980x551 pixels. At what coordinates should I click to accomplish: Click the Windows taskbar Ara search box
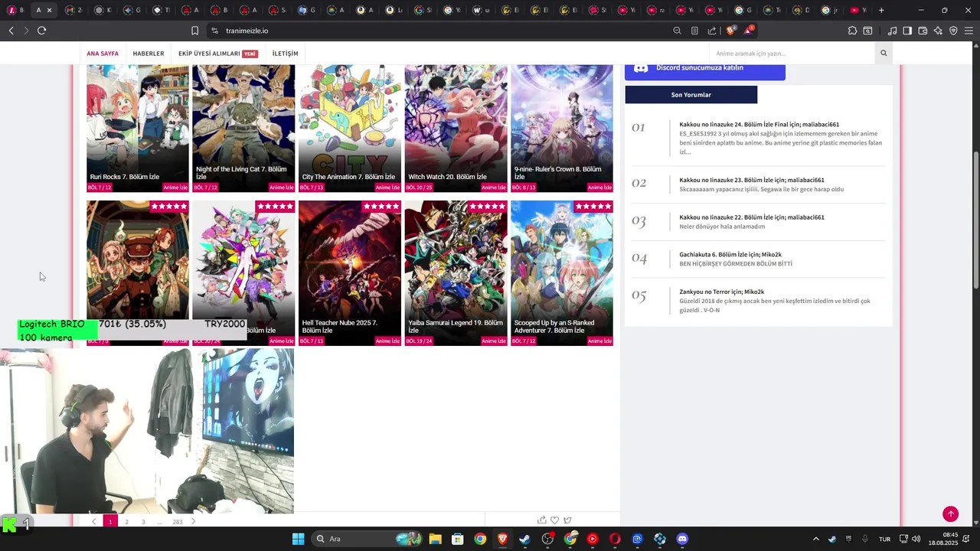pos(366,539)
